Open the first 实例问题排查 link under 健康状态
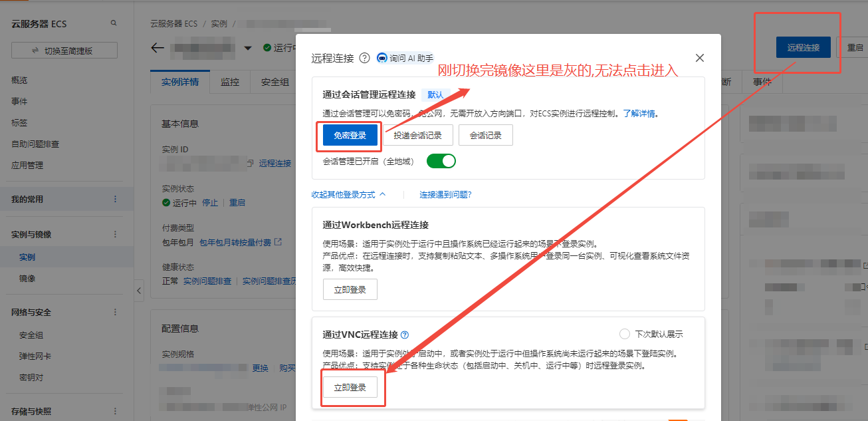Screen dimensions: 868x421 point(207,281)
